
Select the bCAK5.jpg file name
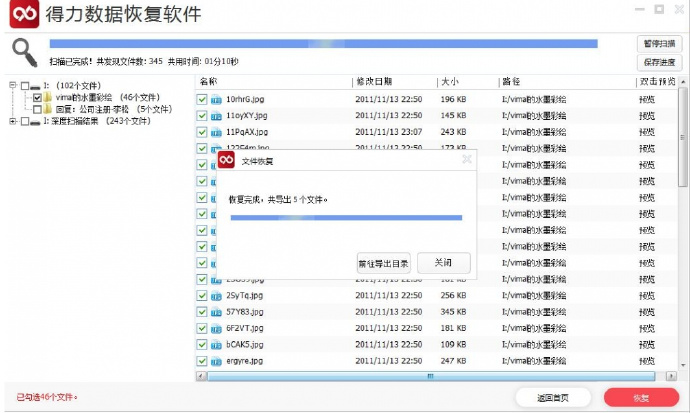pyautogui.click(x=245, y=344)
